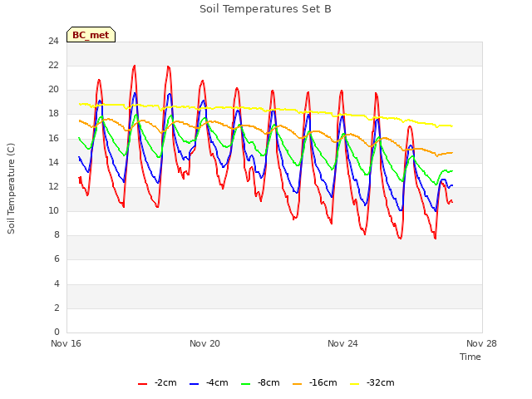Click the red -2cm legend swatch
Screen dimensions: 532x399
(142, 384)
